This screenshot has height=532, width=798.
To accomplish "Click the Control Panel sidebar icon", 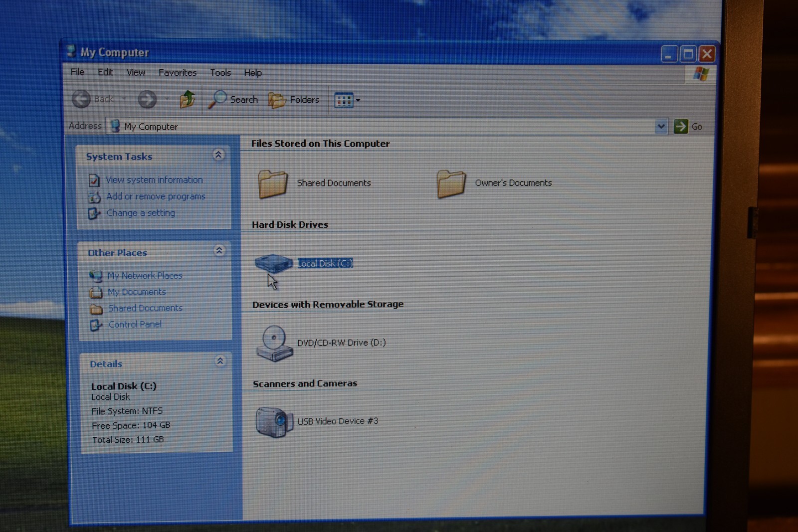I will click(96, 326).
